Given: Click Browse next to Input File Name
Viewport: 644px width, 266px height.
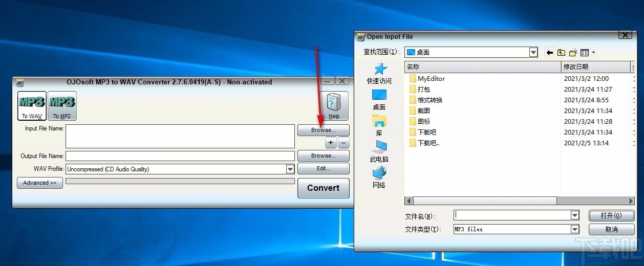Looking at the screenshot, I should (x=323, y=130).
